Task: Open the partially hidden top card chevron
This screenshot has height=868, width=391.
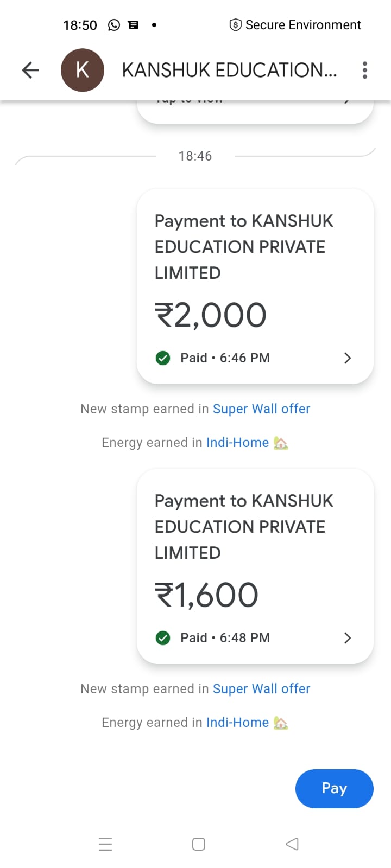Action: [346, 102]
